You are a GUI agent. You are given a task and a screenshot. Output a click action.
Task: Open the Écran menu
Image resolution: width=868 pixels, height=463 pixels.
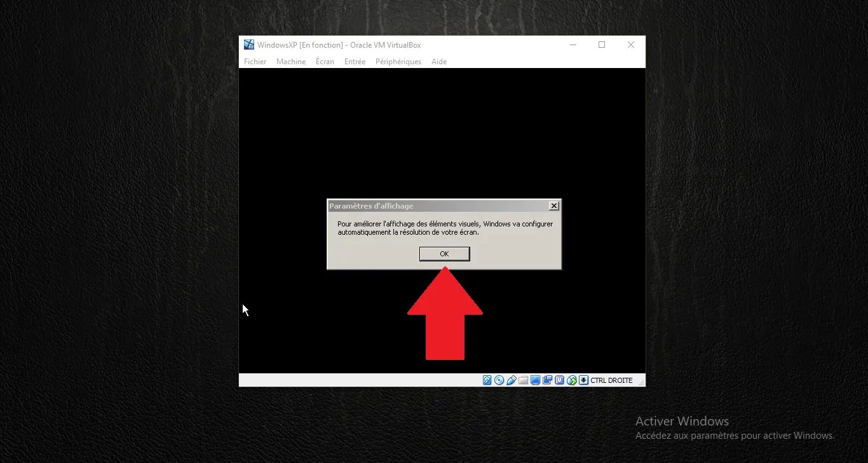325,61
